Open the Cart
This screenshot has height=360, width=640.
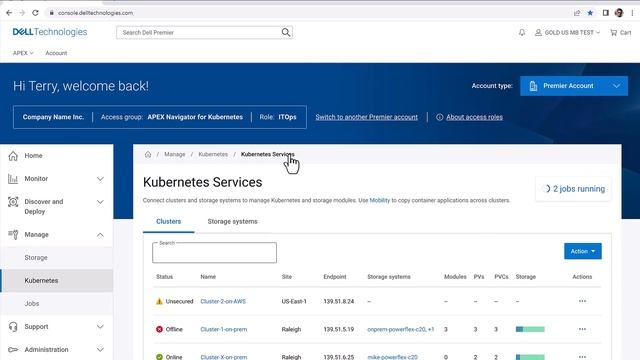coord(620,32)
